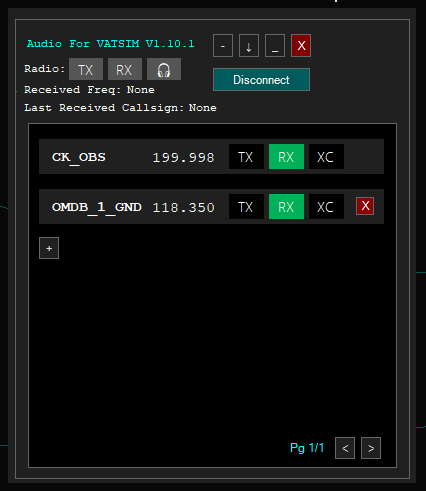Go to the next page arrow
The width and height of the screenshot is (426, 491).
point(371,448)
